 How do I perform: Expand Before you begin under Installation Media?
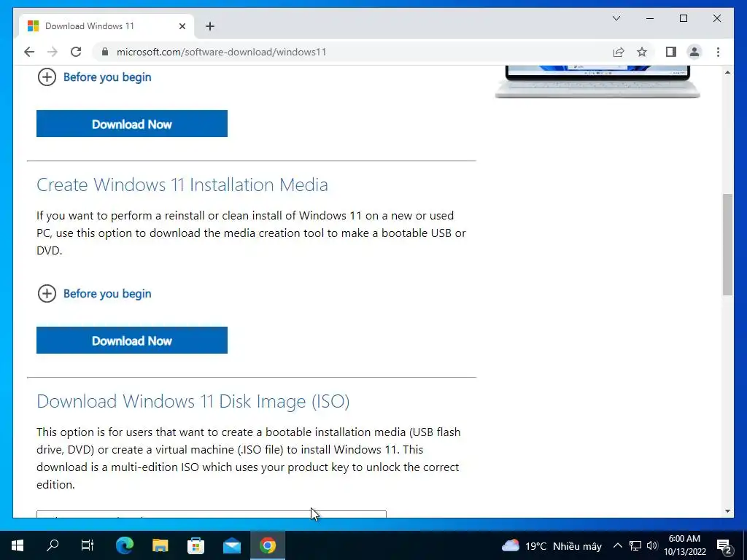94,294
